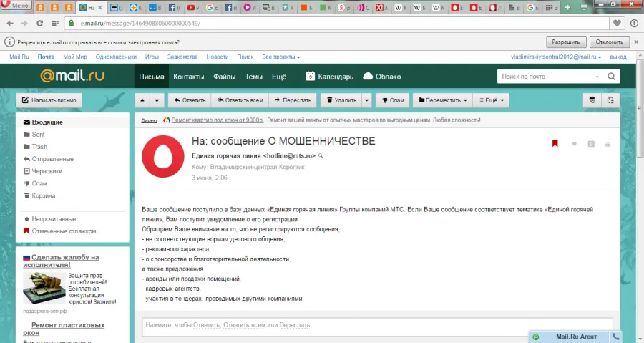Delete the message with the Удалить button
Image resolution: width=644 pixels, height=343 pixels.
tap(341, 100)
